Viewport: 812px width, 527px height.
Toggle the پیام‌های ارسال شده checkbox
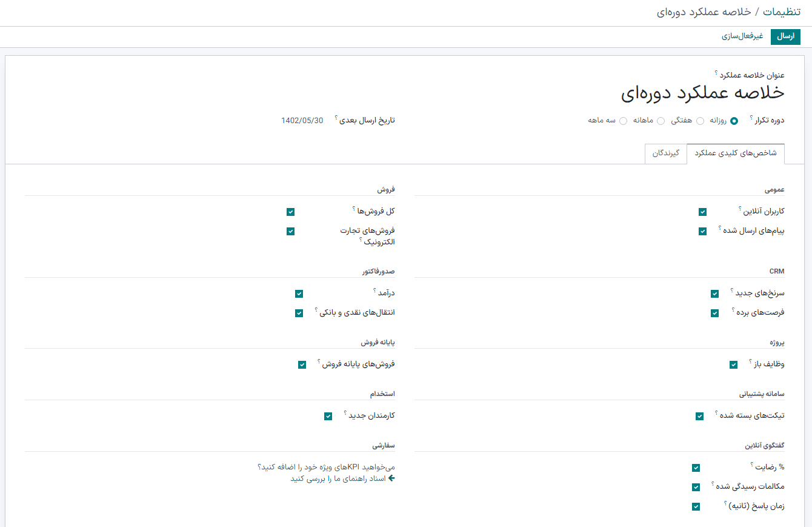702,231
